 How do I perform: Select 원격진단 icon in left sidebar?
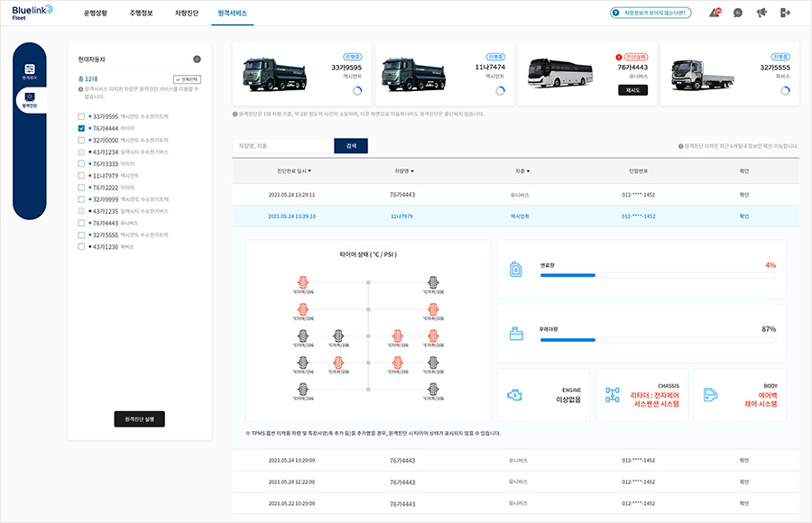click(x=30, y=99)
